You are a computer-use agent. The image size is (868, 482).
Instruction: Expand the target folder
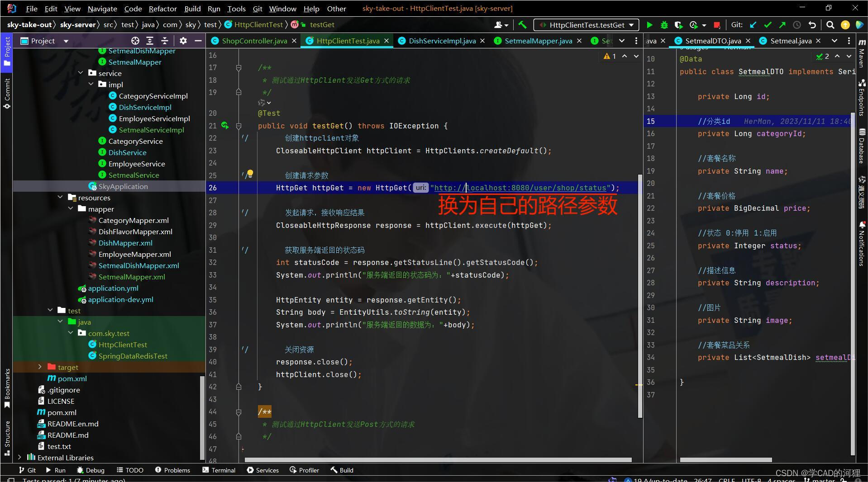coord(40,367)
